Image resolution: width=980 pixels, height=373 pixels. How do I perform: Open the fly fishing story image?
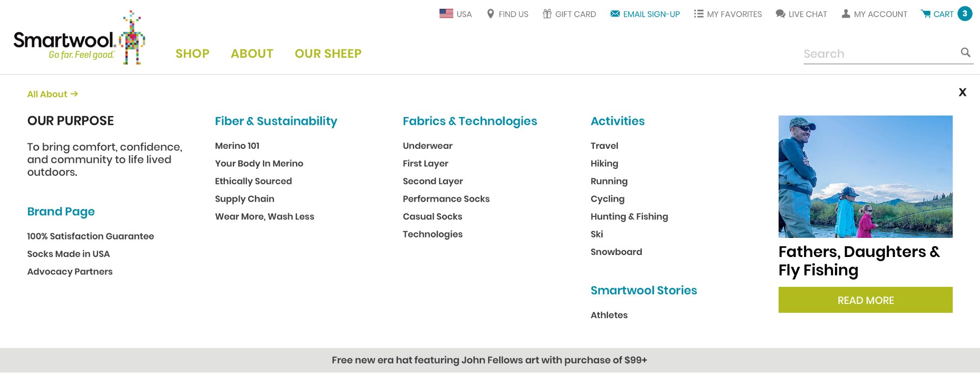[865, 177]
